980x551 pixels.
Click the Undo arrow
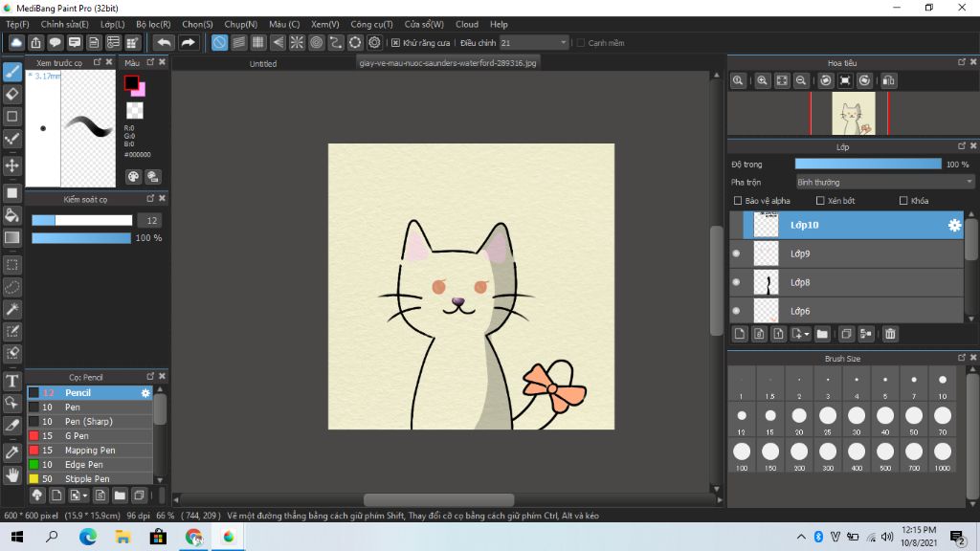coord(164,42)
